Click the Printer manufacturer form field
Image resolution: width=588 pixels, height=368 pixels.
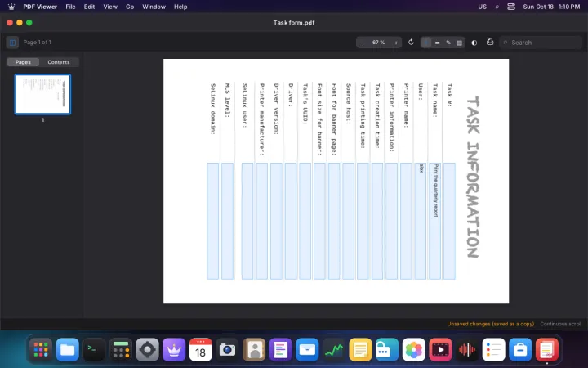click(262, 221)
